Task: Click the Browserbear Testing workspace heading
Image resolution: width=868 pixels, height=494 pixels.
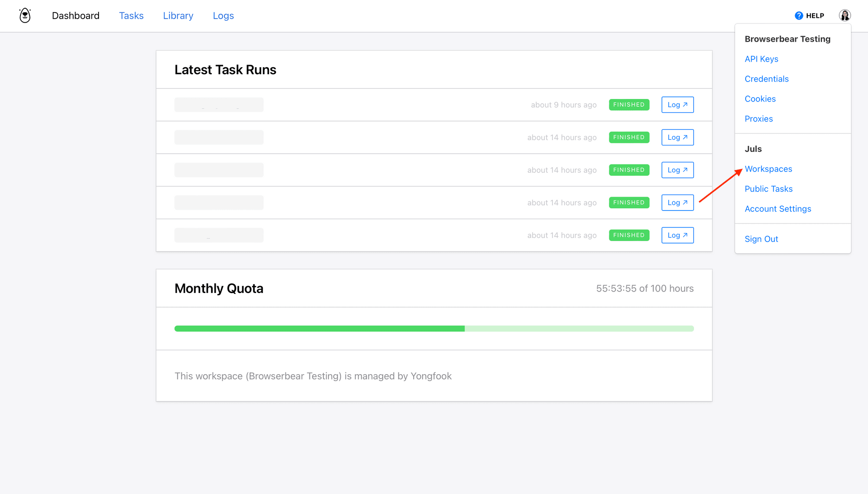Action: click(x=787, y=39)
